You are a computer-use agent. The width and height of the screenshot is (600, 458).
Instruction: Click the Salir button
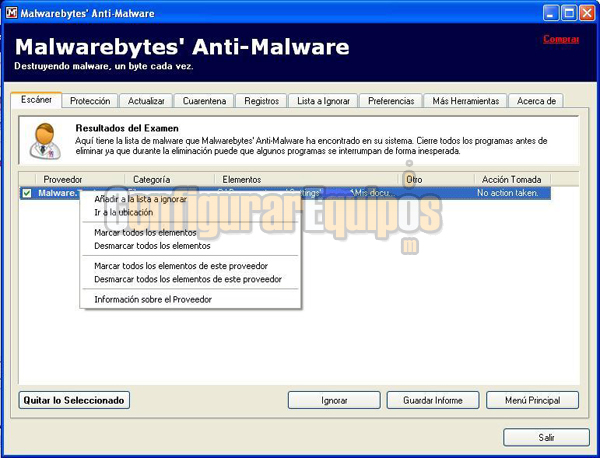tap(546, 437)
